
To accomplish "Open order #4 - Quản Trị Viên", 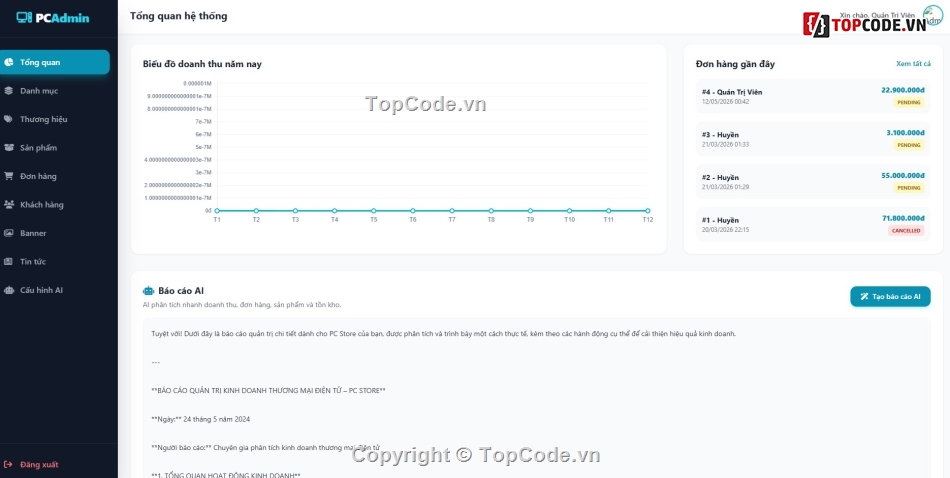I will point(813,96).
